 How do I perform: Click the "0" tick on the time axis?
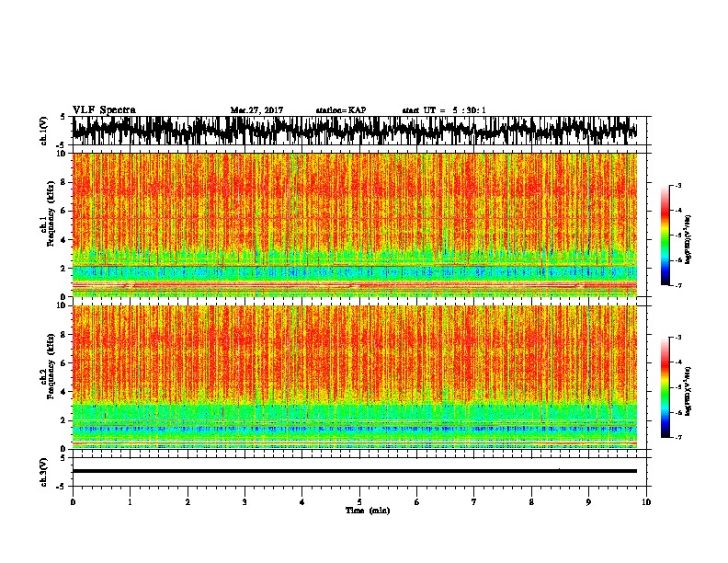click(73, 502)
